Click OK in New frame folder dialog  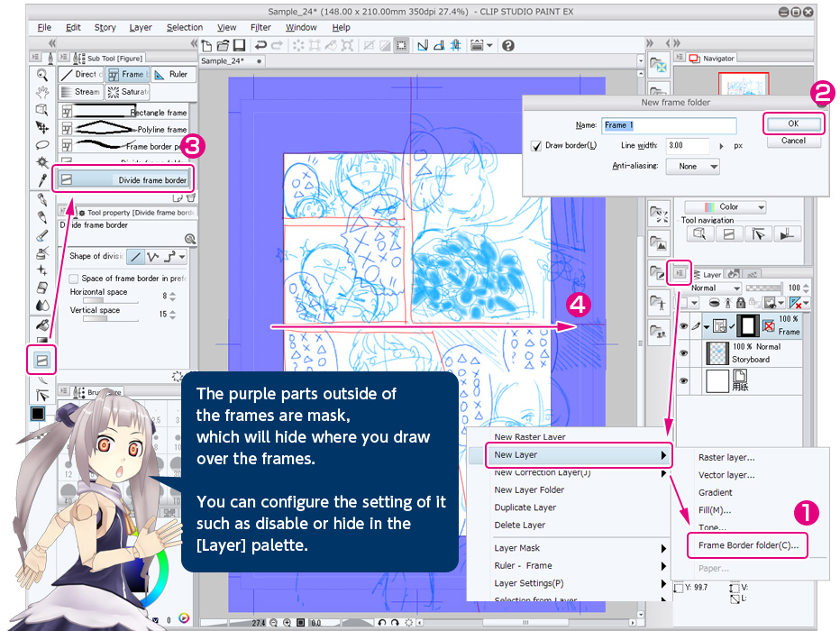pyautogui.click(x=792, y=123)
